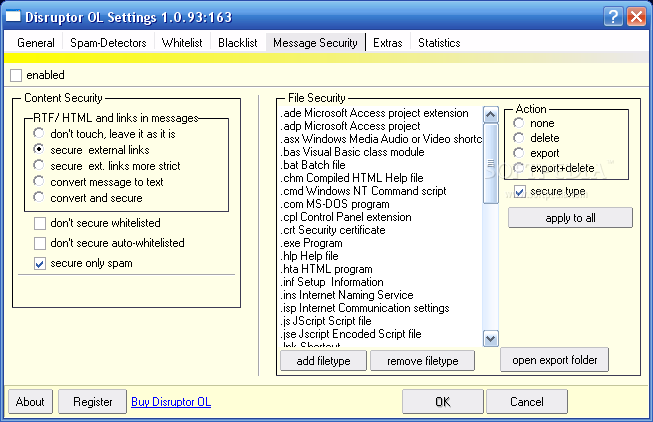Select the Message Security tab
The height and width of the screenshot is (422, 653).
(x=315, y=43)
